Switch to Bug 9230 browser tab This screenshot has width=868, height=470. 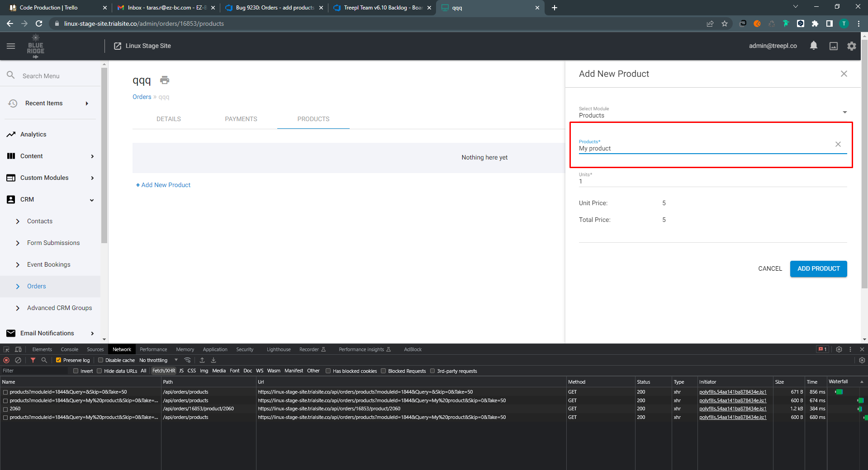click(x=274, y=8)
